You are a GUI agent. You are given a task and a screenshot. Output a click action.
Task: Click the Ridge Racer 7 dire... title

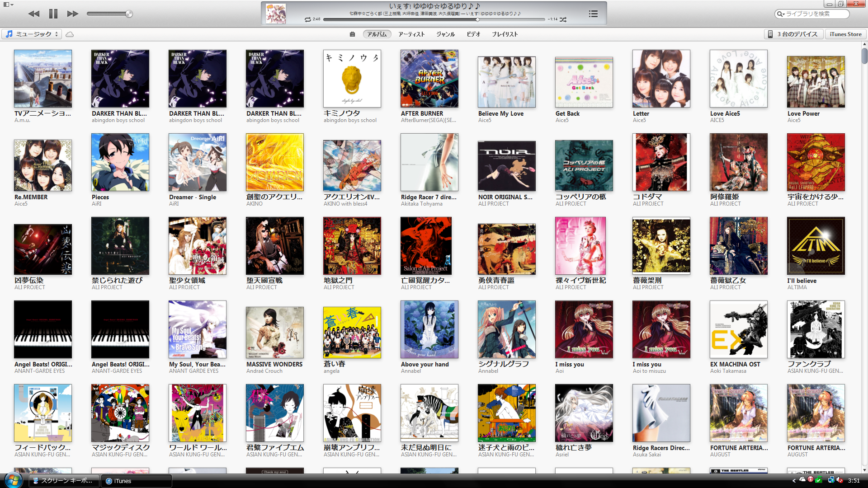tap(429, 197)
